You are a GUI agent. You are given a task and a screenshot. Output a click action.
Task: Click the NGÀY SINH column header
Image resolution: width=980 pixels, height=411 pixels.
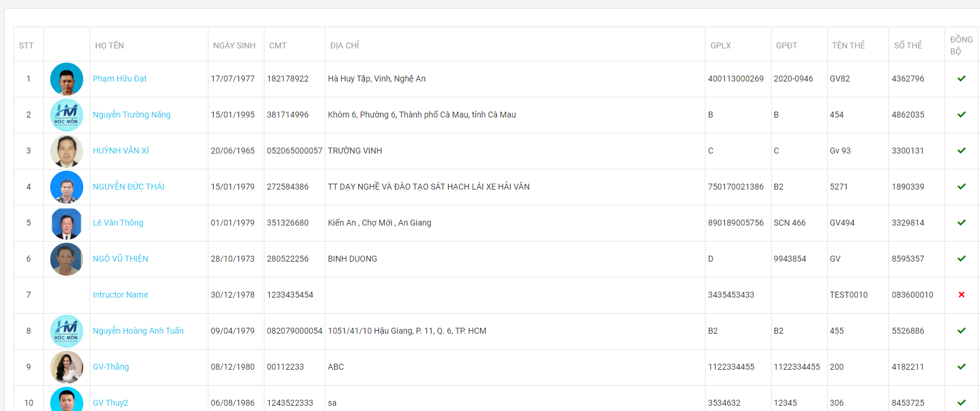point(234,45)
